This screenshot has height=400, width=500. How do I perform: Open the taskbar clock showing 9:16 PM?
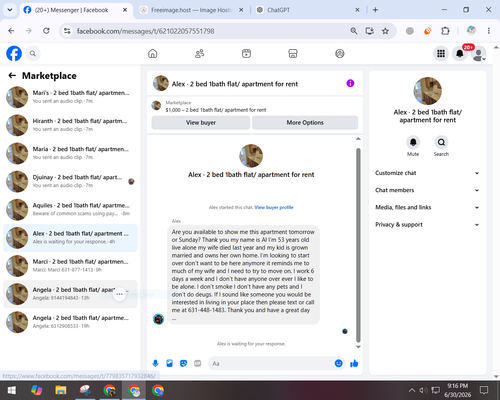457,390
